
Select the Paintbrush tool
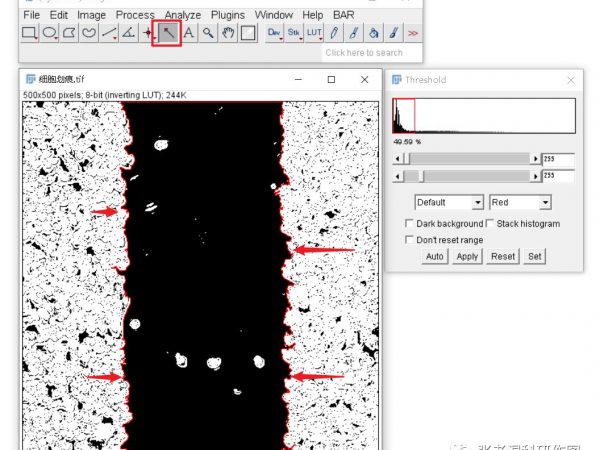[354, 33]
